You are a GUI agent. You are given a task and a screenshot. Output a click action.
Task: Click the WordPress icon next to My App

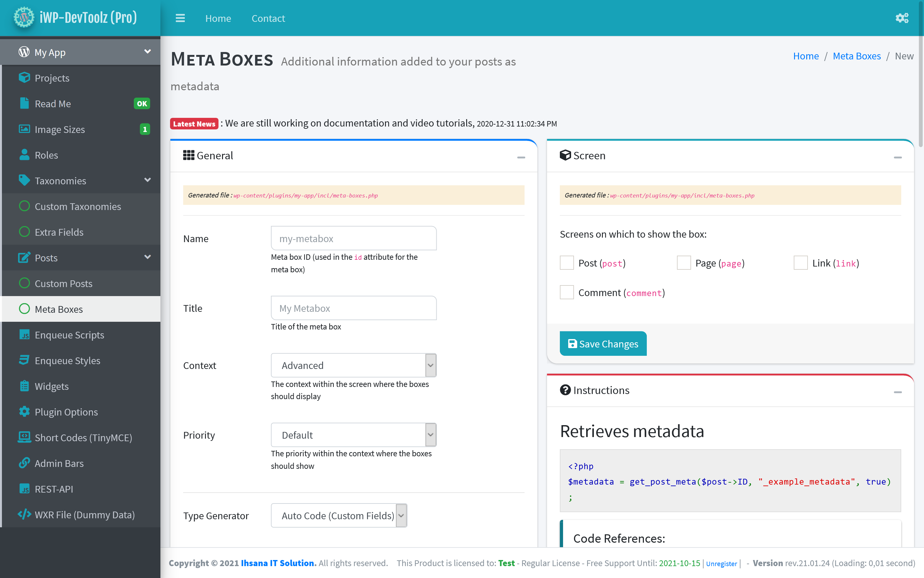pos(24,52)
